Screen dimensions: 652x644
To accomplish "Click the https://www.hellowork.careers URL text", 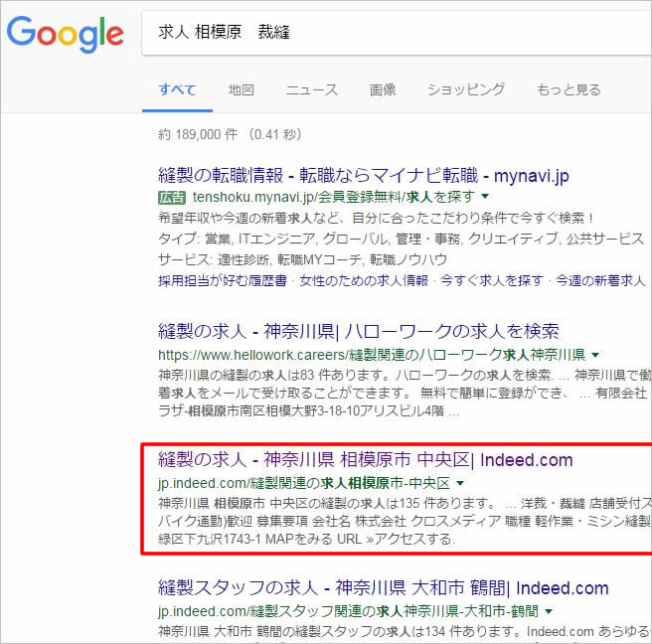I will click(372, 355).
